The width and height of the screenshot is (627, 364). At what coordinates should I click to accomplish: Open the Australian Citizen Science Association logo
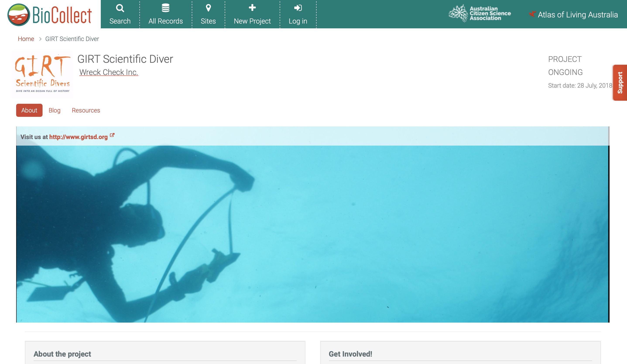tap(480, 13)
